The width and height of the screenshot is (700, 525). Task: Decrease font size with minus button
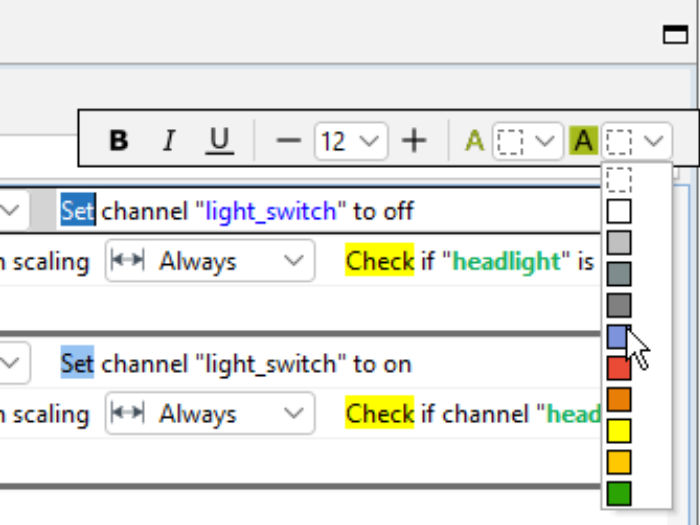point(288,141)
